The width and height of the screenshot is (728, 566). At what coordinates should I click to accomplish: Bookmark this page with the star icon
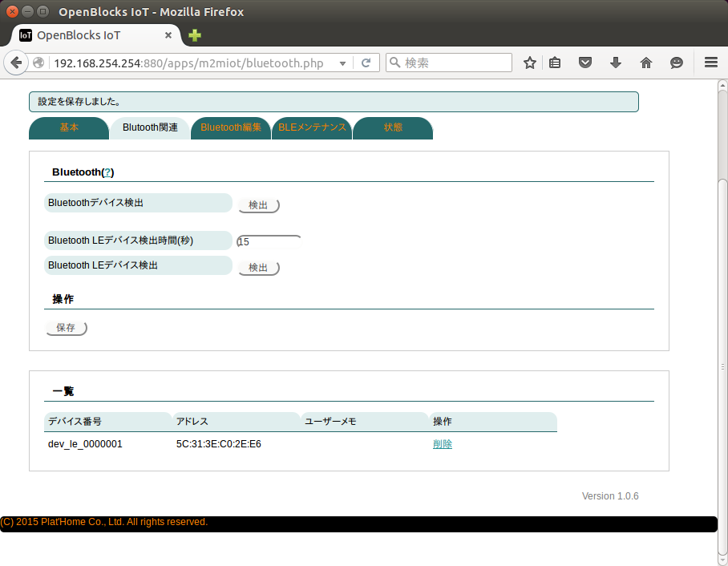pyautogui.click(x=530, y=63)
